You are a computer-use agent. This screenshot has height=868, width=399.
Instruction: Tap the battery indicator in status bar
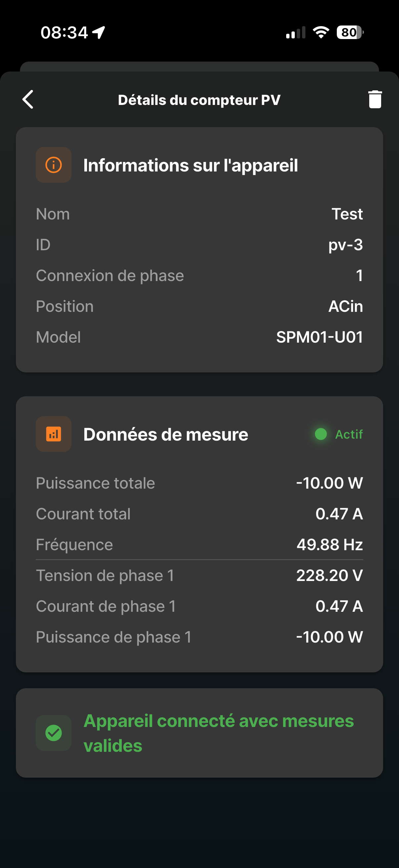pos(350,32)
